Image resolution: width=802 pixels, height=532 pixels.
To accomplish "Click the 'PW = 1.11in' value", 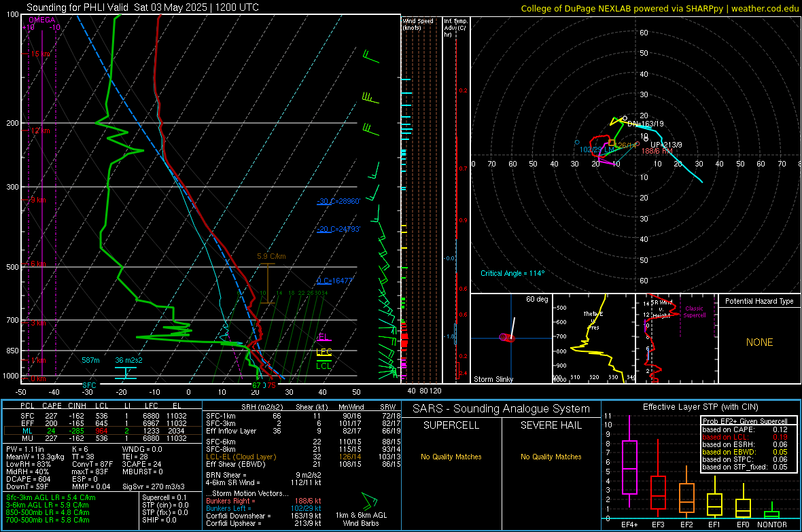I will (x=26, y=449).
